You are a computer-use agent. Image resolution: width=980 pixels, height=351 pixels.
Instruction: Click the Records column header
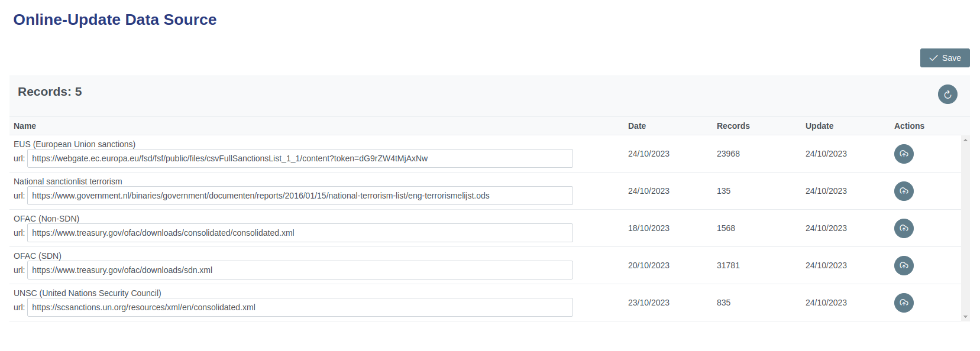pos(733,126)
